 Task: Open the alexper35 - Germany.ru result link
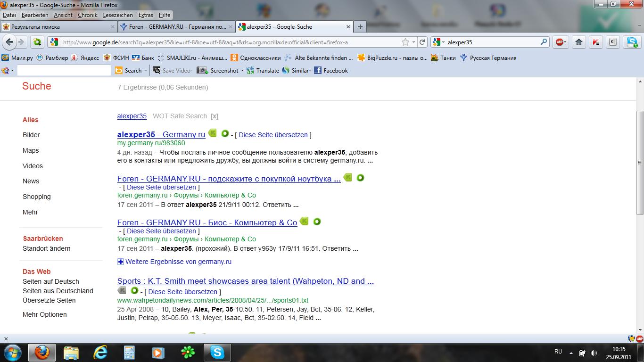pyautogui.click(x=161, y=134)
